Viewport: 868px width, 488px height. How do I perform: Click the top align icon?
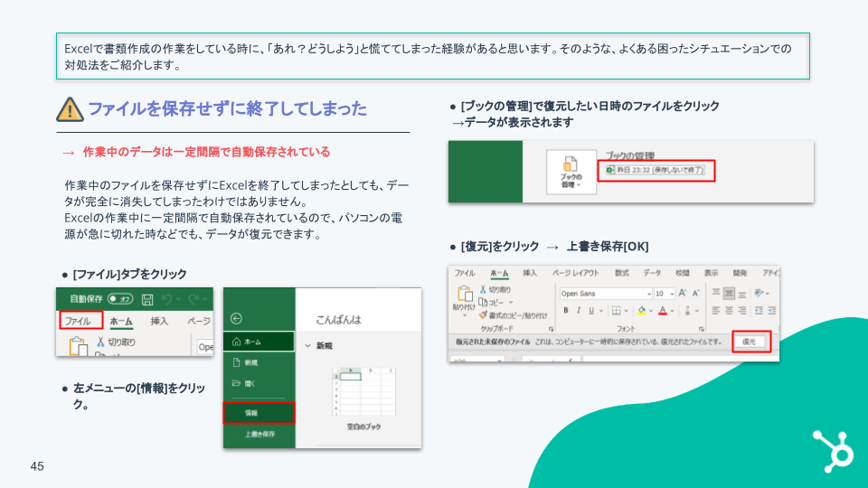716,293
